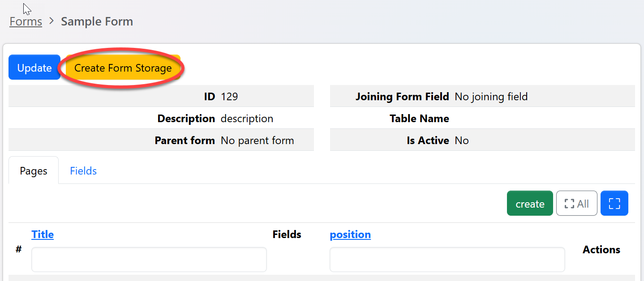Click the All expand button
Image resolution: width=644 pixels, height=281 pixels.
576,204
